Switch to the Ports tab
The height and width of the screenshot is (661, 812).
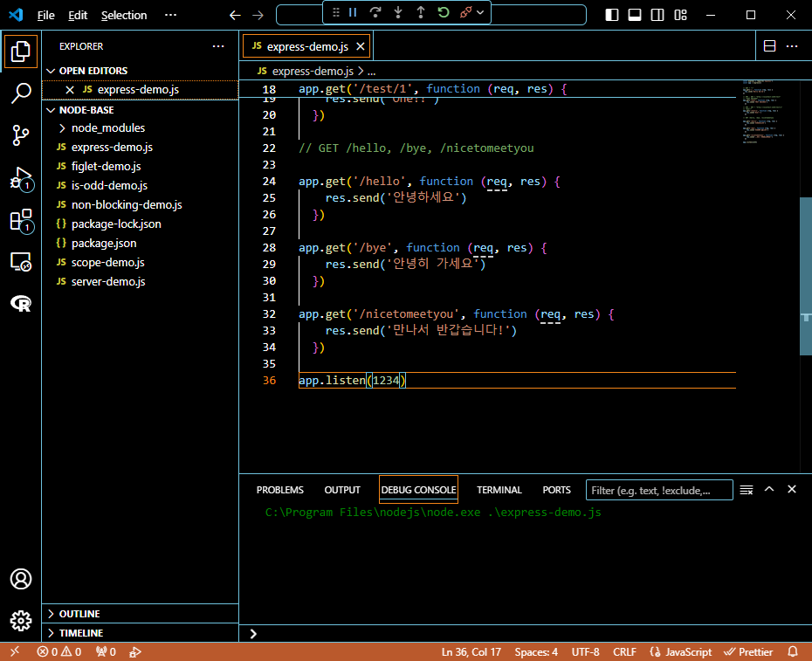pos(557,490)
